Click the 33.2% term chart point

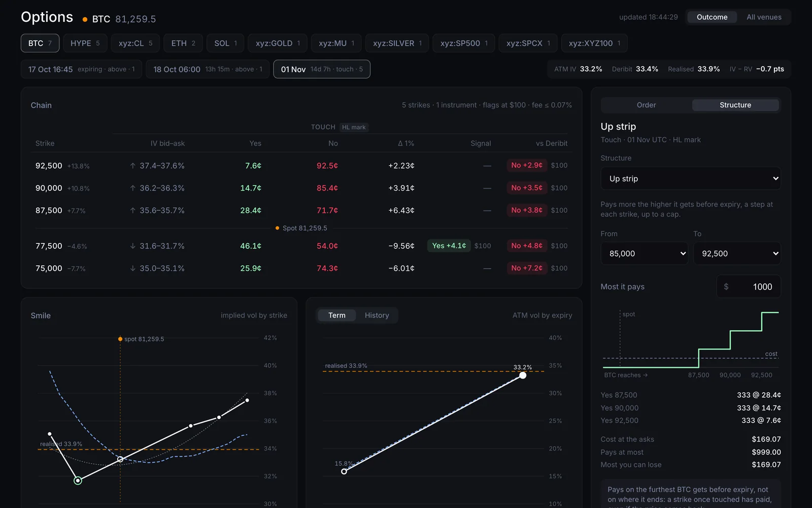(523, 375)
